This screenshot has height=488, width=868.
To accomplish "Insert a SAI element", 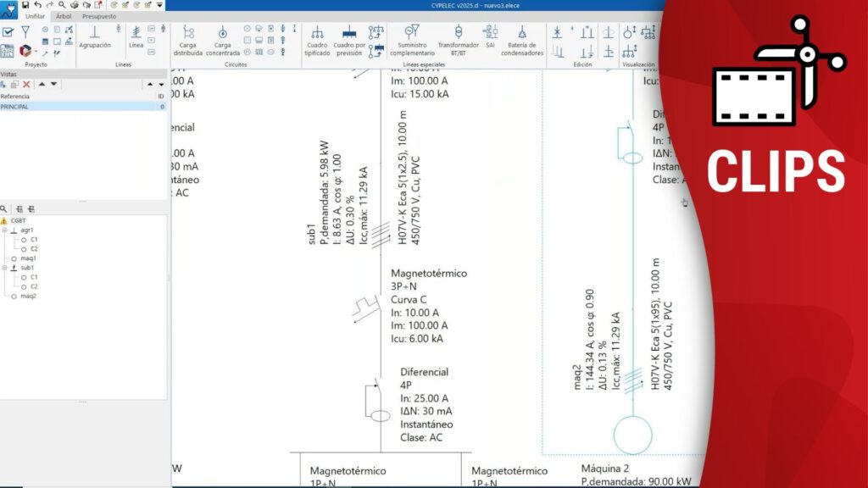I will click(x=490, y=36).
